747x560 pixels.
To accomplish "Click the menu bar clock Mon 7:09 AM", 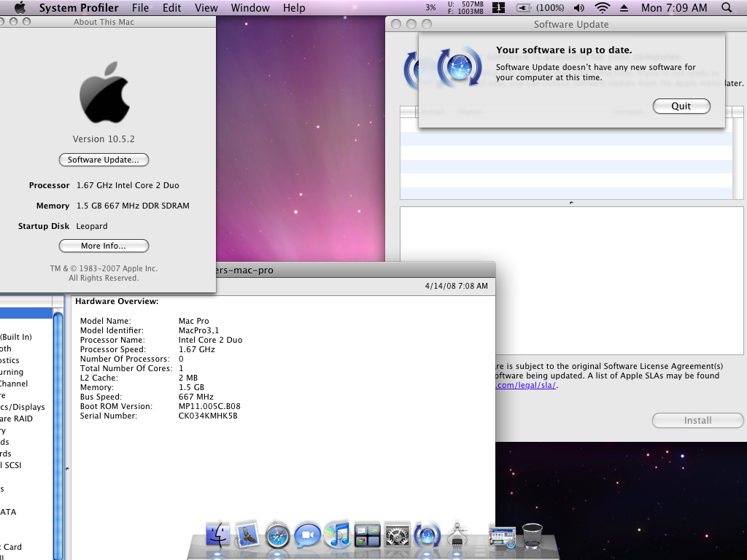I will [673, 7].
